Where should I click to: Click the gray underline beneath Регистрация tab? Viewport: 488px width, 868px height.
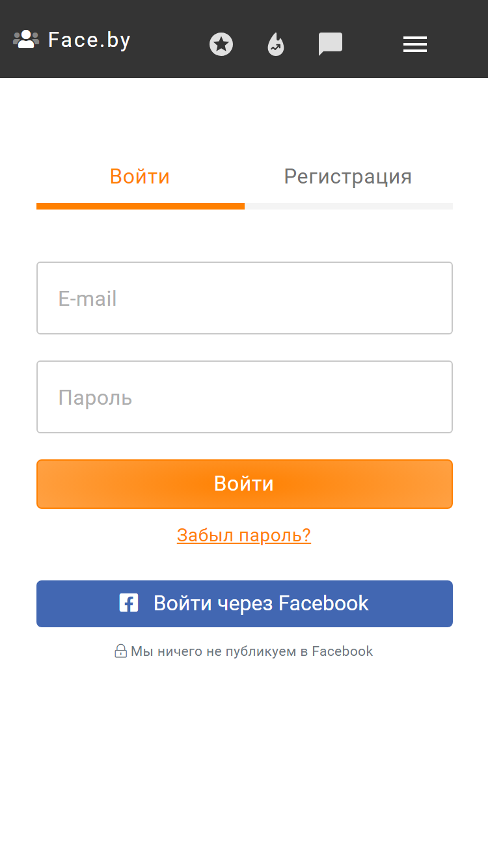point(349,206)
